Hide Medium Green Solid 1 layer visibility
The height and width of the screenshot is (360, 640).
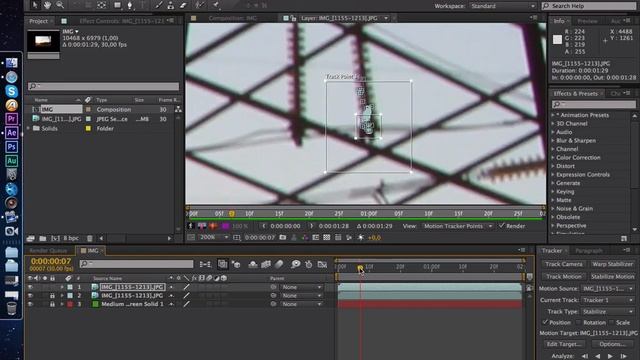click(x=30, y=304)
